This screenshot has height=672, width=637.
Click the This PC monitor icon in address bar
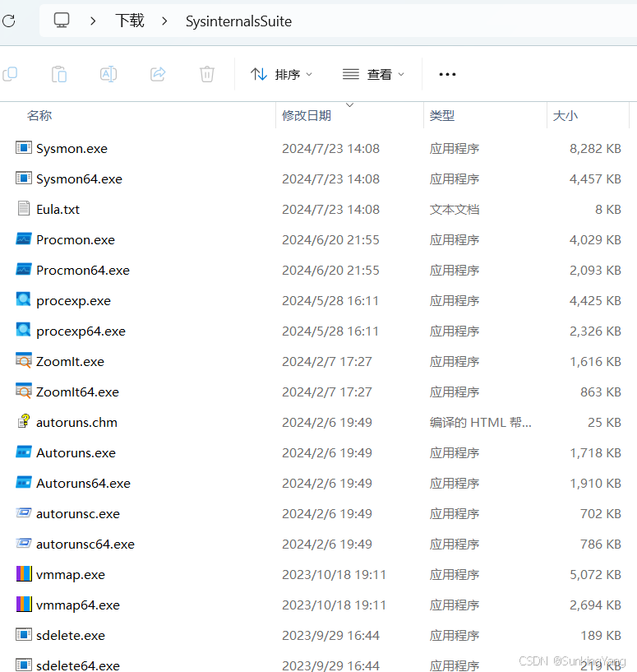[x=62, y=20]
